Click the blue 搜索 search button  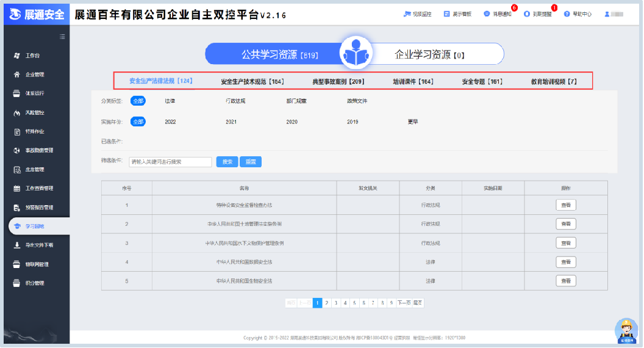[x=227, y=162]
